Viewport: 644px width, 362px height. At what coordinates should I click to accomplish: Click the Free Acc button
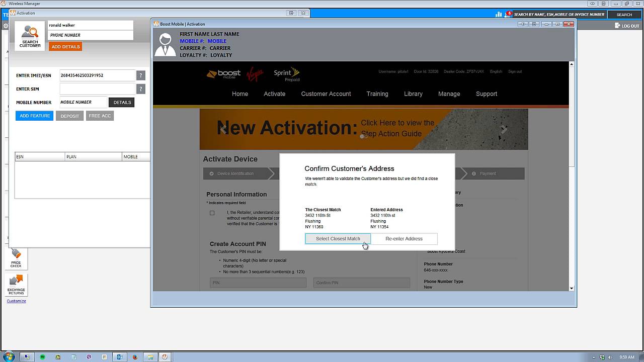point(100,116)
